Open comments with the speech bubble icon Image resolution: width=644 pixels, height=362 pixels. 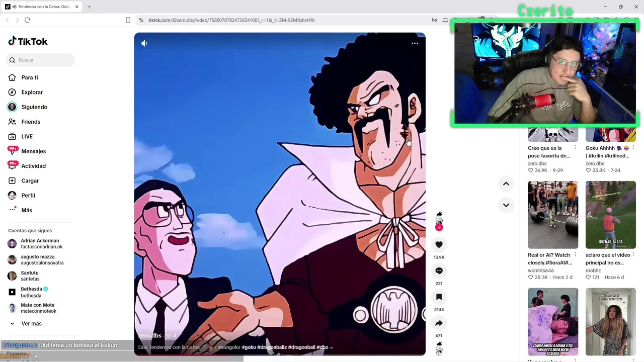tap(439, 270)
